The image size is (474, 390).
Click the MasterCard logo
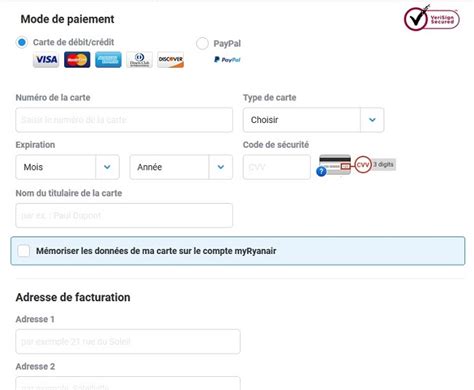click(77, 60)
